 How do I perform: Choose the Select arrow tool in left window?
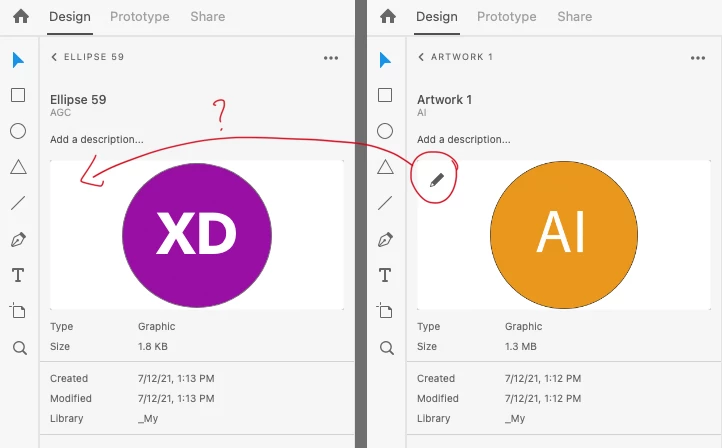pyautogui.click(x=18, y=60)
